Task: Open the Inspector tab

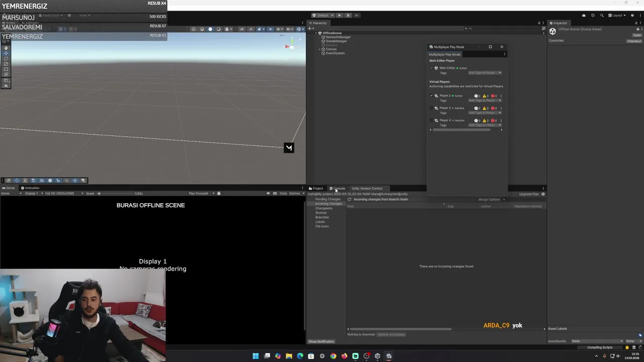Action: [559, 23]
